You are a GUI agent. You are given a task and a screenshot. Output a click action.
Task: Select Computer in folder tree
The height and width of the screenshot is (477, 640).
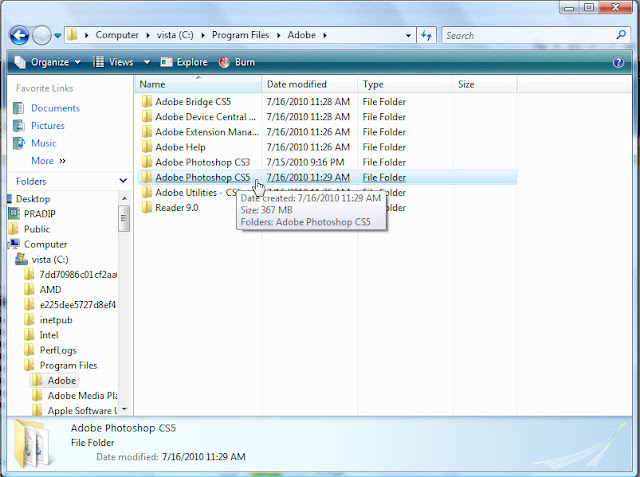pos(45,244)
